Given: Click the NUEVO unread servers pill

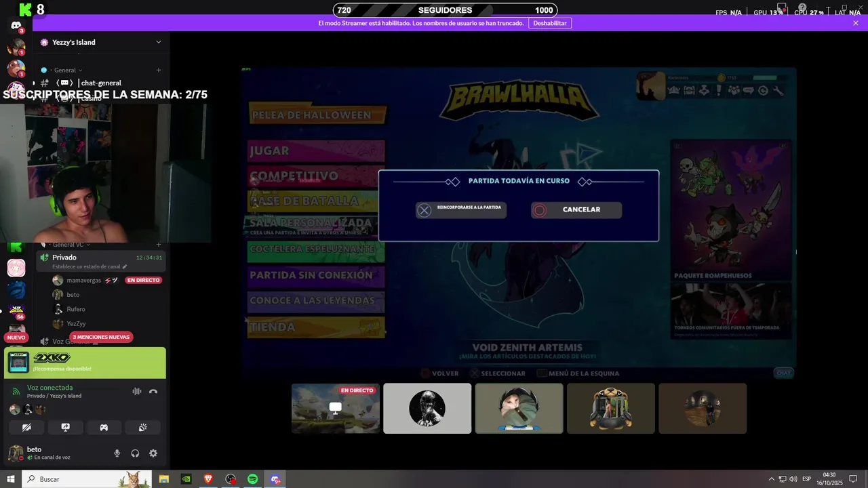Looking at the screenshot, I should (x=16, y=337).
